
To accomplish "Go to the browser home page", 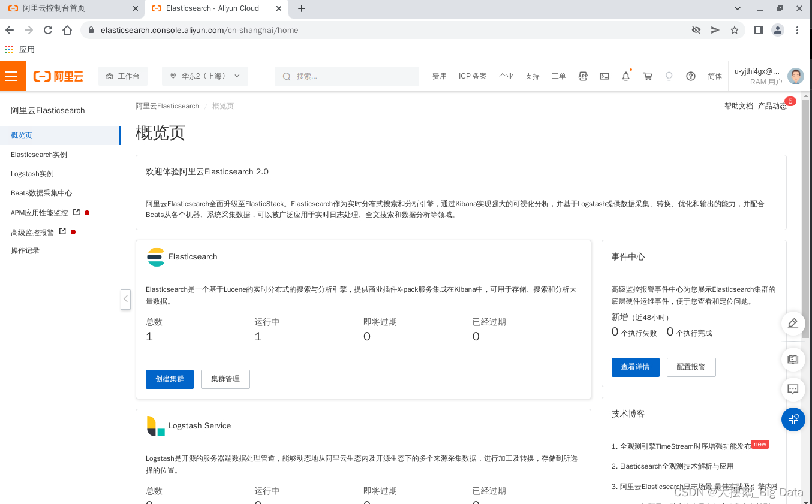I will point(67,30).
